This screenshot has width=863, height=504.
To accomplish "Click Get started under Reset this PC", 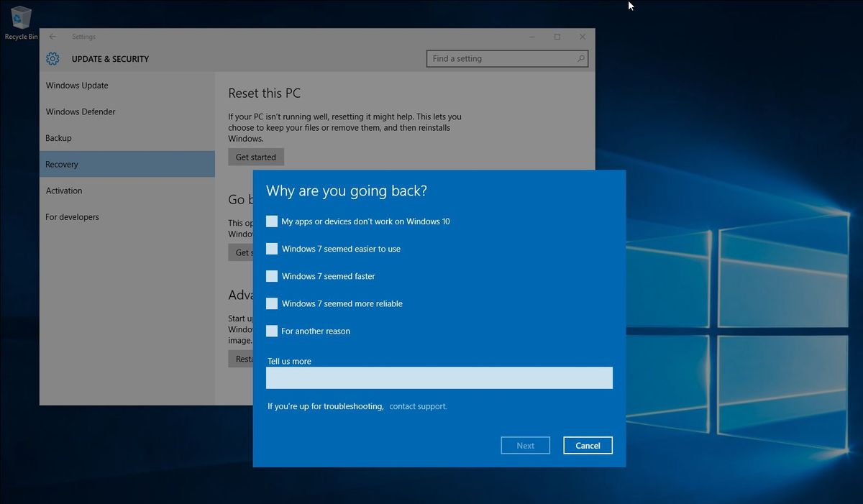I will click(255, 156).
